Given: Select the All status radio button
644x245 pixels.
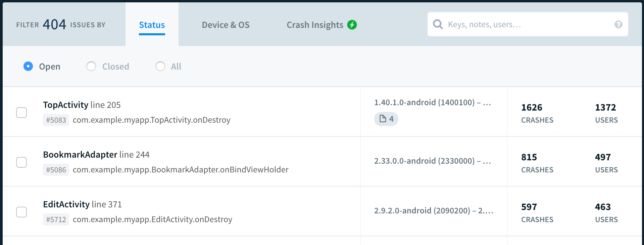Looking at the screenshot, I should pyautogui.click(x=160, y=66).
